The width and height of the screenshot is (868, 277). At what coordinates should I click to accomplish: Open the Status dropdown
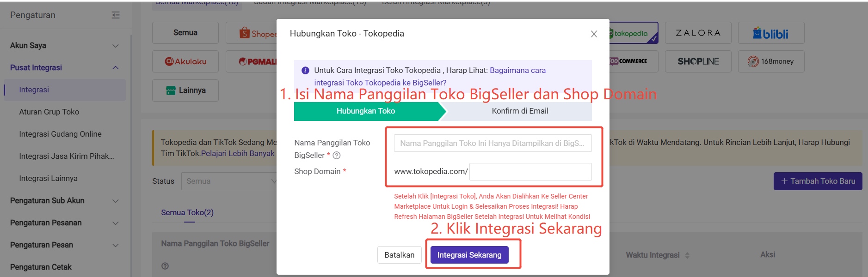coord(229,181)
